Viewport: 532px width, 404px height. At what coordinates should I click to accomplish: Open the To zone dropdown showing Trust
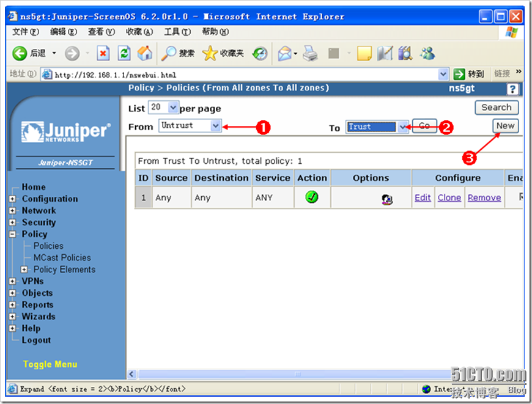click(377, 127)
